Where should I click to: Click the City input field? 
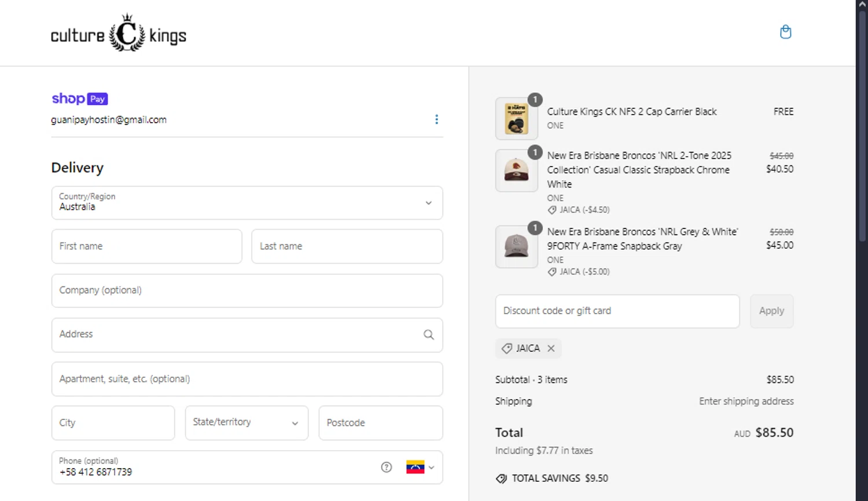[x=113, y=423]
